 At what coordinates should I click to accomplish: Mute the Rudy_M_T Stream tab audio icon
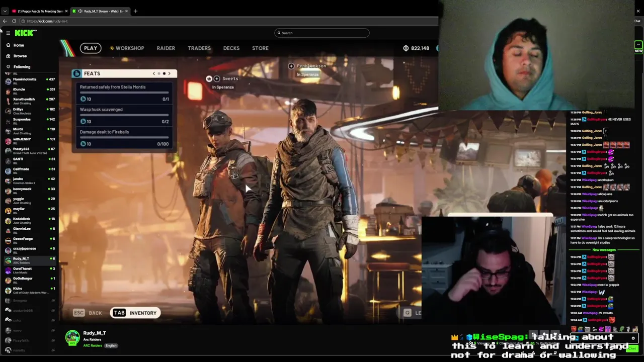tap(80, 11)
